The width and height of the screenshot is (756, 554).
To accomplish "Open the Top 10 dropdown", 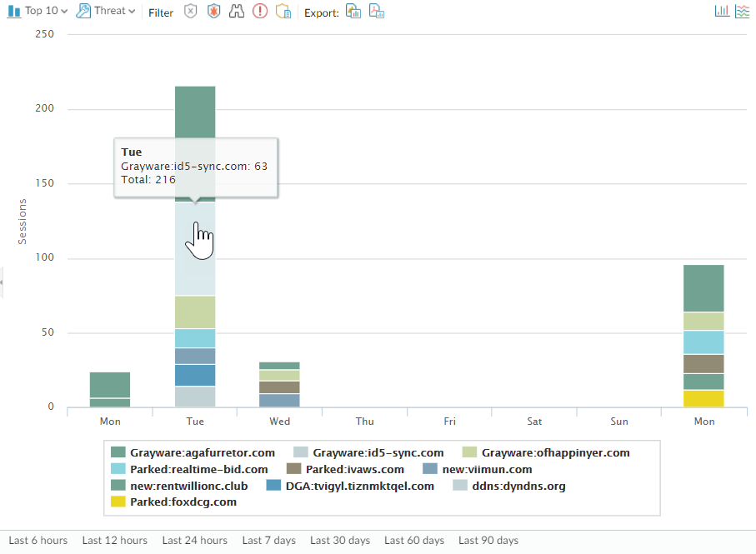I will click(x=38, y=11).
